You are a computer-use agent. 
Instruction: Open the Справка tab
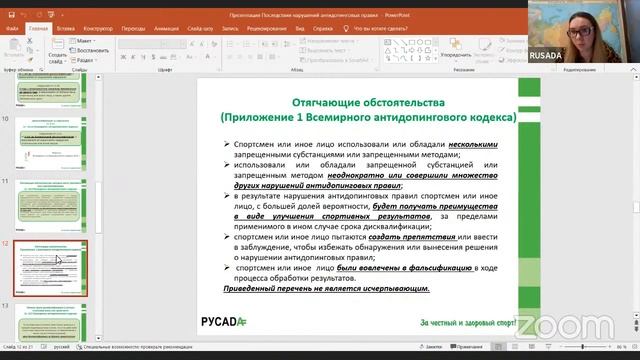pos(322,29)
